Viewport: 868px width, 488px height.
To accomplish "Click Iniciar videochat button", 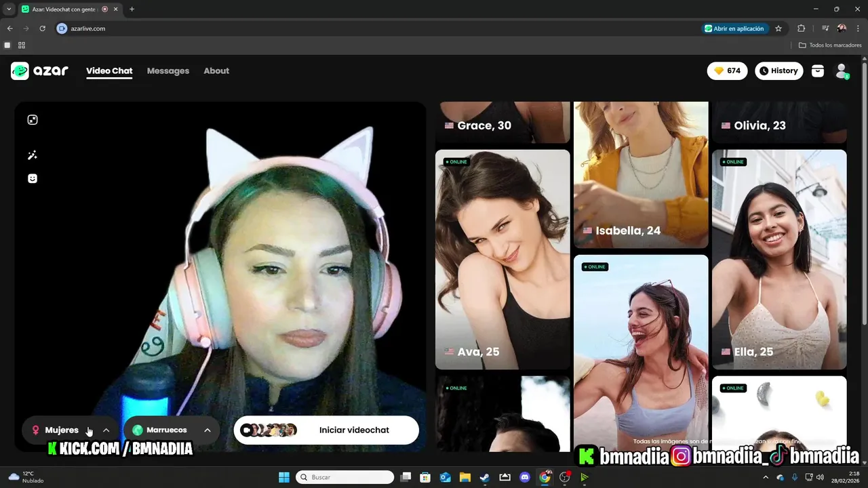I will coord(326,430).
